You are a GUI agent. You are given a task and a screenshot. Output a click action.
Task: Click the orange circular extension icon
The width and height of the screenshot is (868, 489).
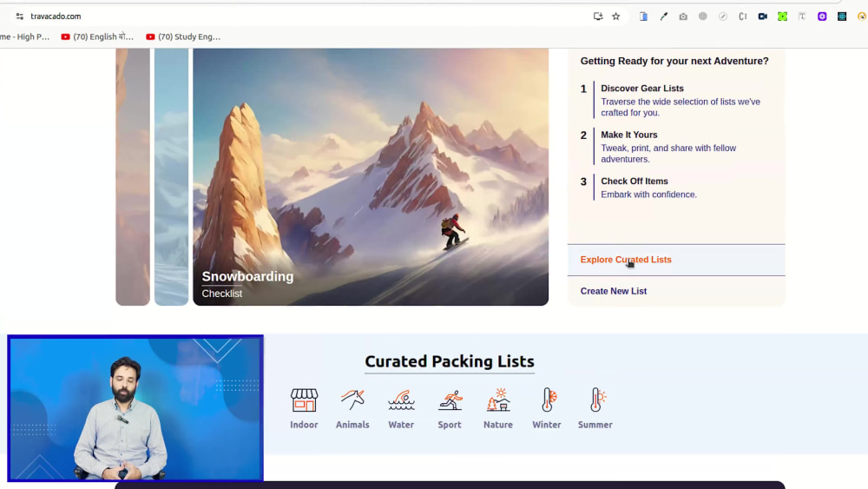(862, 17)
